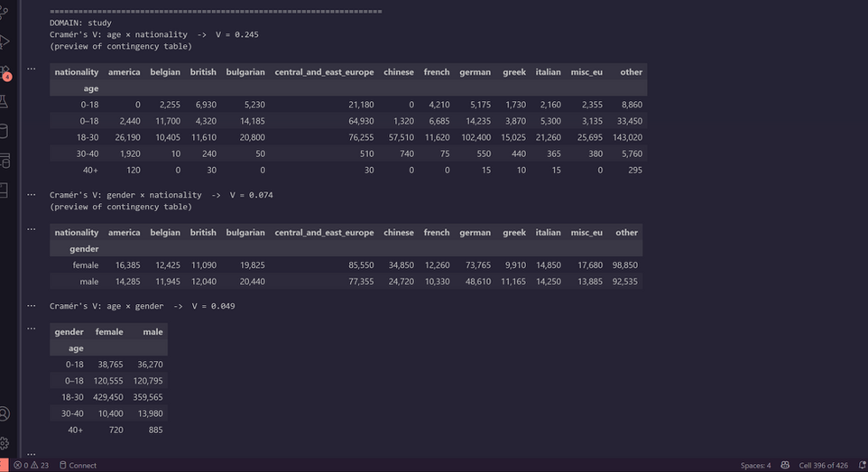The image size is (868, 472).
Task: Open output menu beside the age × nationality table
Action: 31,69
